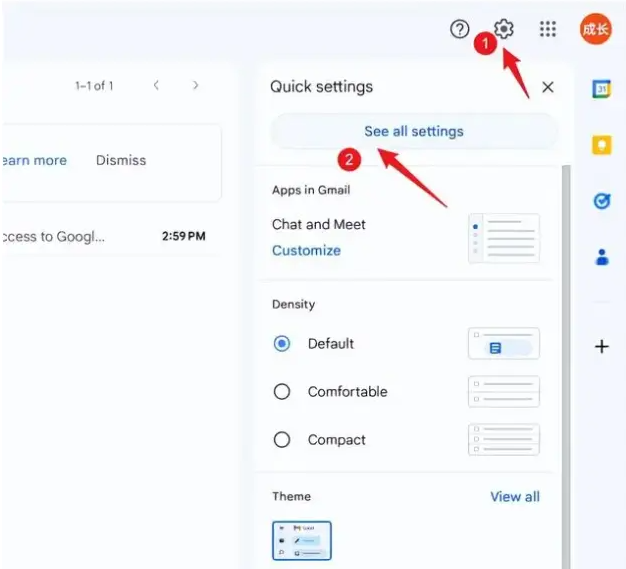This screenshot has height=569, width=626.
Task: Open the Help question mark icon
Action: pos(460,29)
